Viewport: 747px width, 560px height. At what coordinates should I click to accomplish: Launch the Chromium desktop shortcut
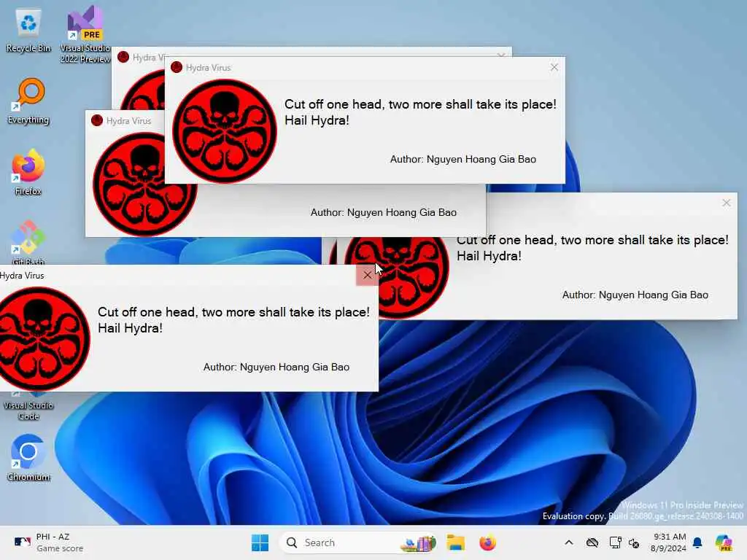28,458
